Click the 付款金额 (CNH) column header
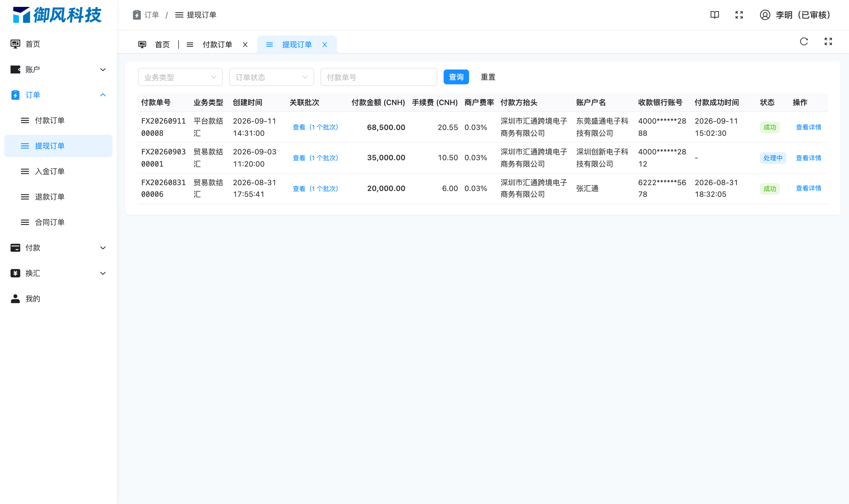 coord(378,103)
